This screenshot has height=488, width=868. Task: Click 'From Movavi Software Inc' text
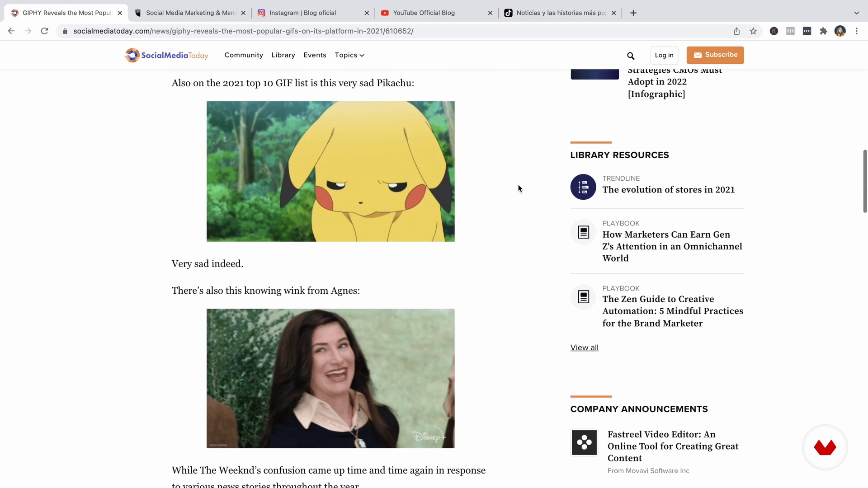(648, 471)
